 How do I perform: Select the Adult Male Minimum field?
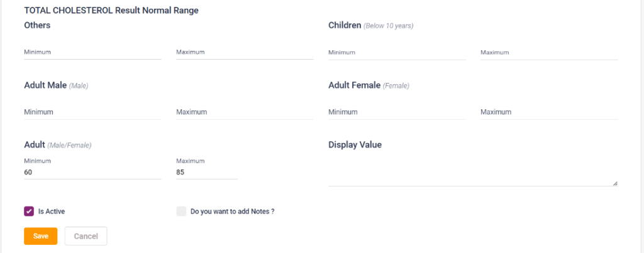(92, 112)
